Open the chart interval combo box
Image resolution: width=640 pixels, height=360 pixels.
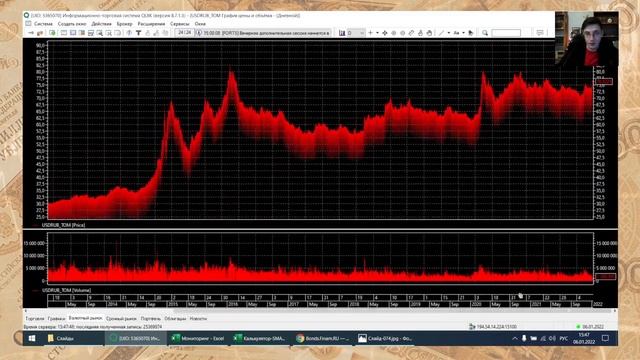coord(356,33)
